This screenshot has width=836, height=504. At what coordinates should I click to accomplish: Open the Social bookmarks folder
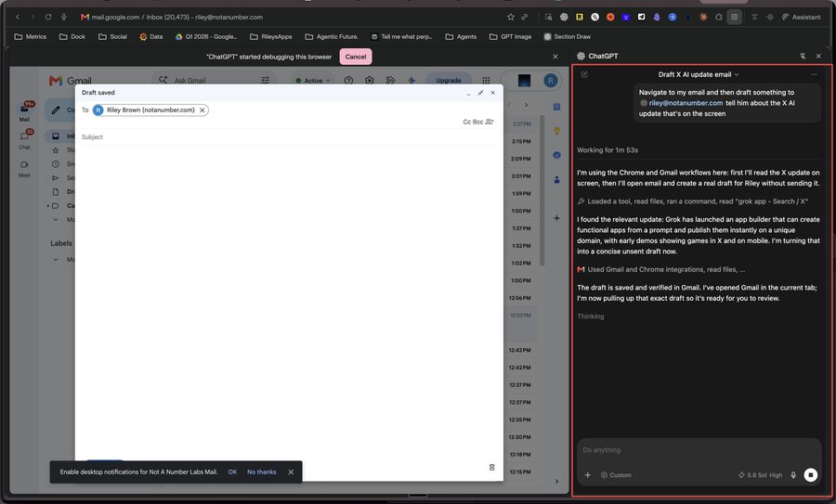pos(112,37)
